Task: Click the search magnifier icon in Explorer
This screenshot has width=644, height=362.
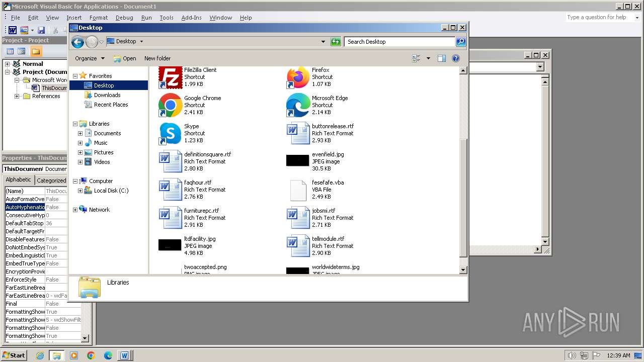Action: pyautogui.click(x=460, y=42)
